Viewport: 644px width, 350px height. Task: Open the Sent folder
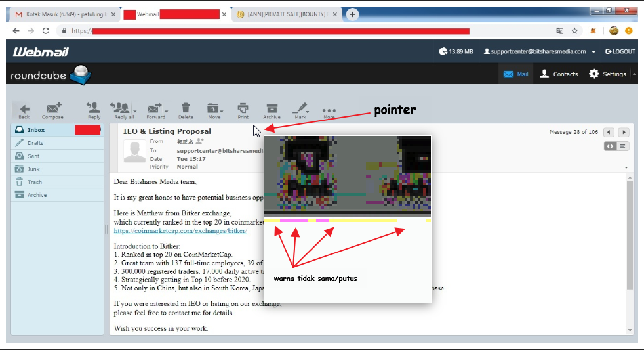pos(57,156)
